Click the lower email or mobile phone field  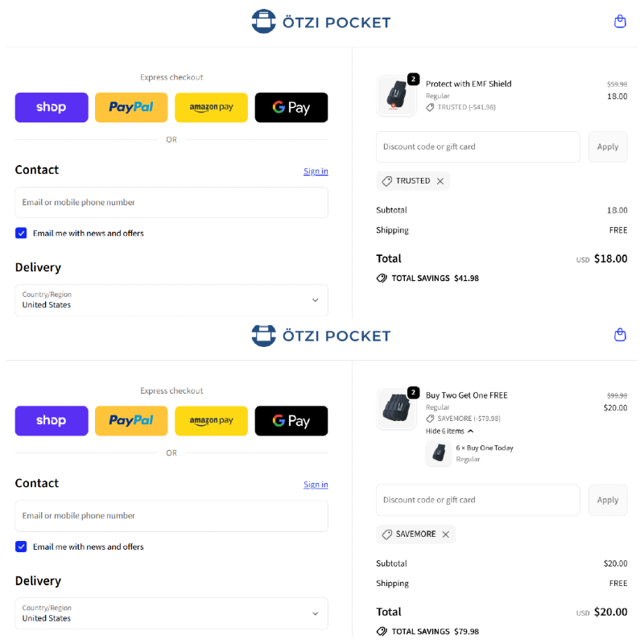pyautogui.click(x=171, y=516)
